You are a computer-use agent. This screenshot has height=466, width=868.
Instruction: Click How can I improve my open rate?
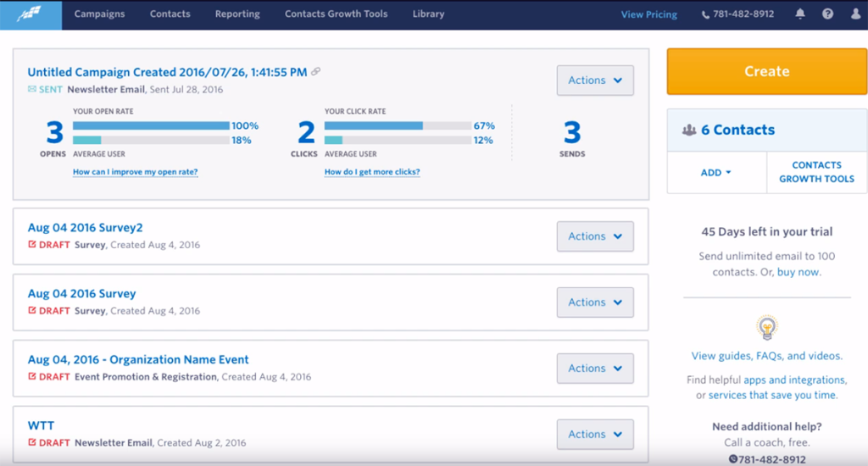point(135,171)
